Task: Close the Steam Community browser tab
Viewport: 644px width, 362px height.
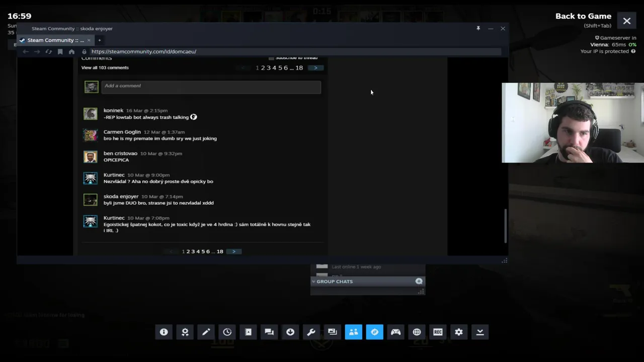Action: pyautogui.click(x=89, y=40)
